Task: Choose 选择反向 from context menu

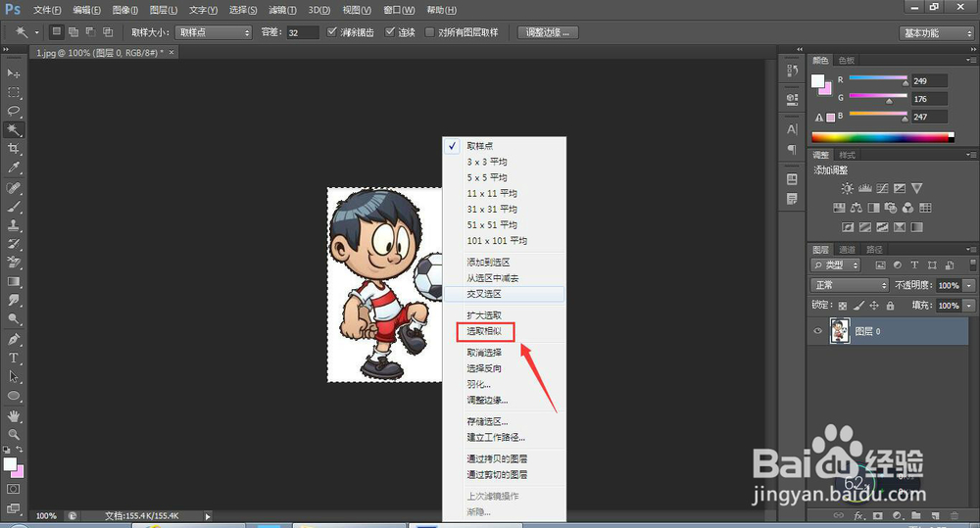Action: (x=484, y=368)
